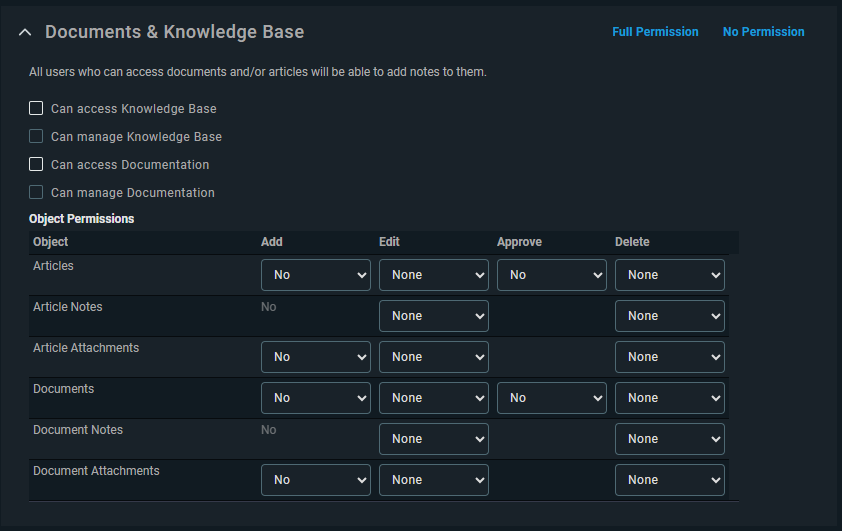Open the Documents Edit dropdown
Screen dimensions: 842x531
[x=434, y=398]
